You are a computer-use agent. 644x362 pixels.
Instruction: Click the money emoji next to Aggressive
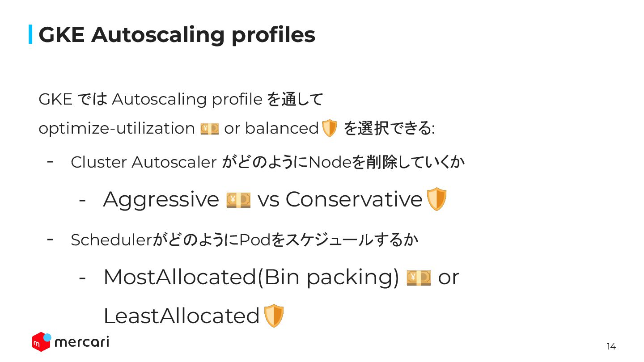[x=238, y=200]
